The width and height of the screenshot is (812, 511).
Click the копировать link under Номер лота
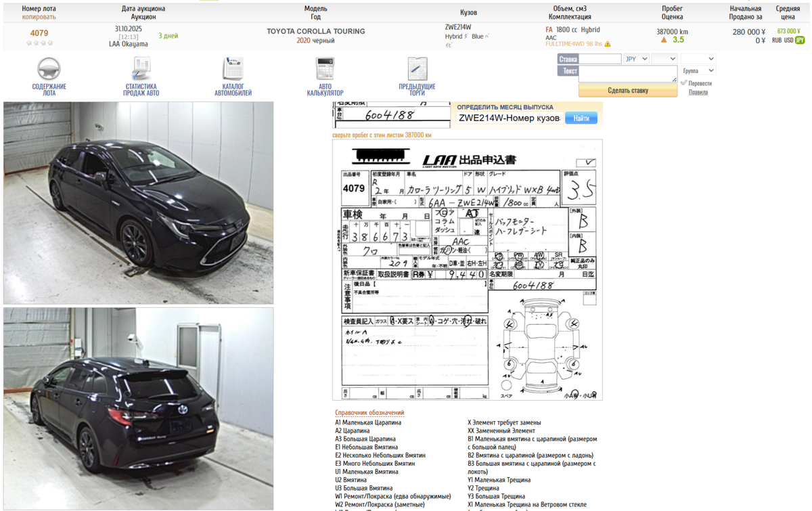[x=39, y=17]
